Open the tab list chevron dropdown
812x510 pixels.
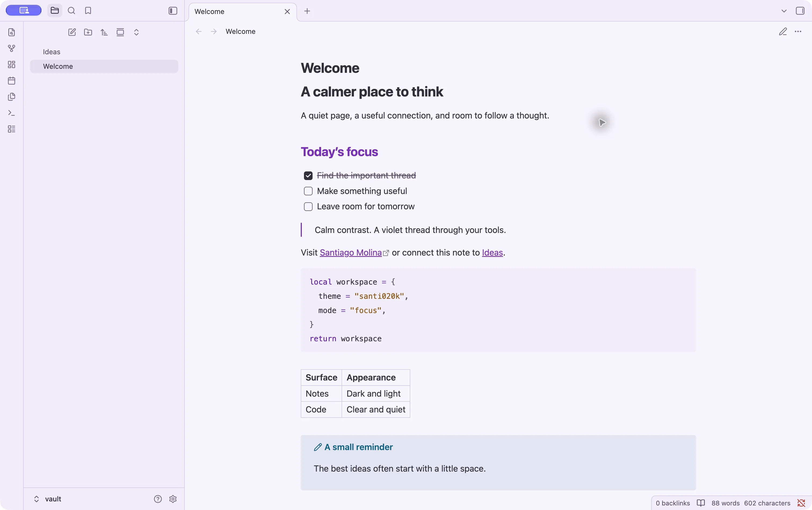click(x=784, y=11)
